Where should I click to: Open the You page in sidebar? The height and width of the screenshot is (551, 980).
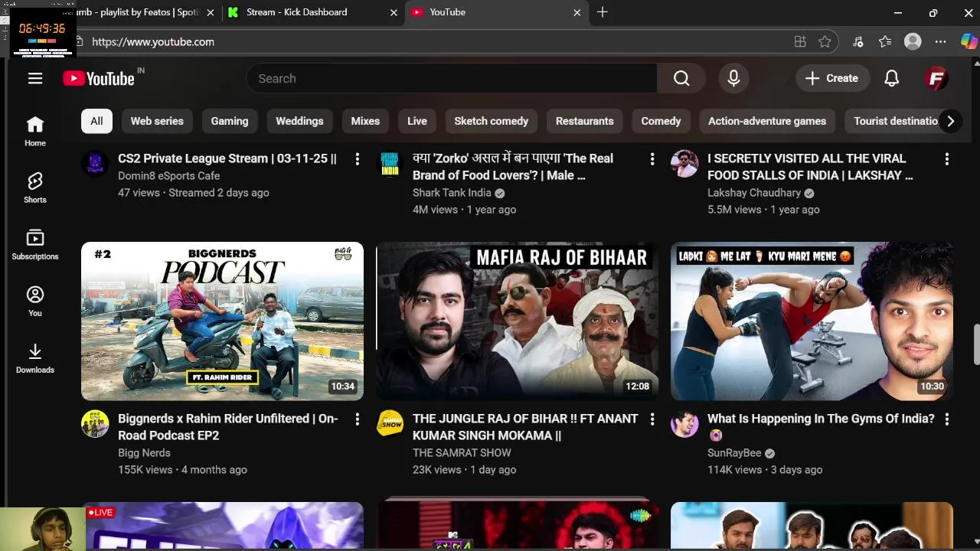coord(35,302)
